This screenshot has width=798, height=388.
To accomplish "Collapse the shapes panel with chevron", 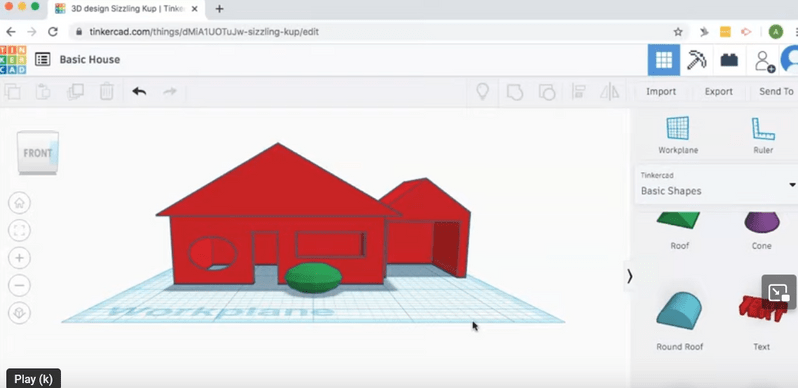I will coord(630,276).
